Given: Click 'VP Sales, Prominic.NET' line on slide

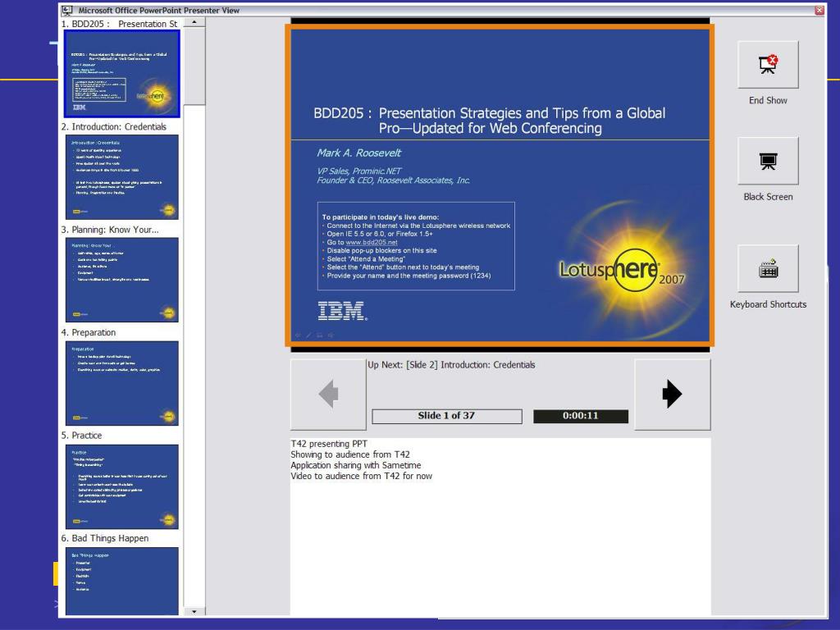Looking at the screenshot, I should coord(359,171).
